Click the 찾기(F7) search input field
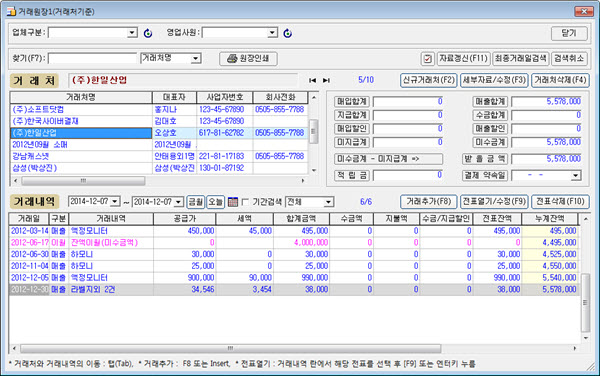 (x=92, y=59)
